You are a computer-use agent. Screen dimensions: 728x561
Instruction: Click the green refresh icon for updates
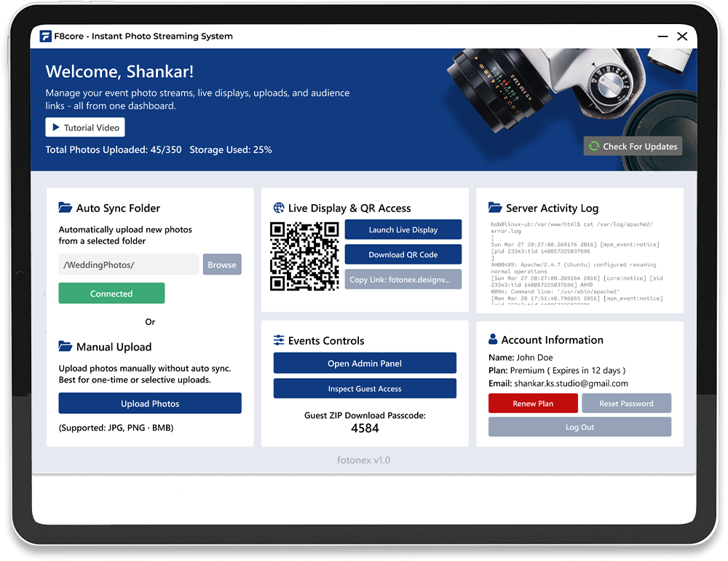[594, 146]
